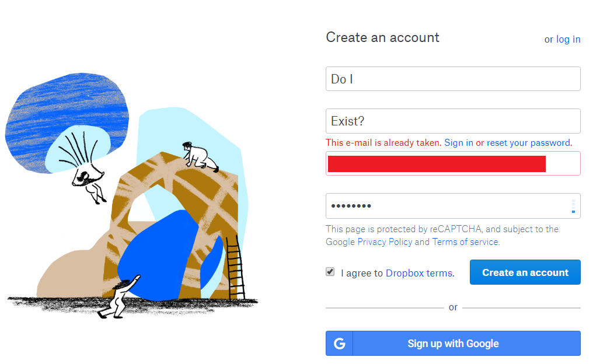The height and width of the screenshot is (364, 593).
Task: Choose Sign up with Google
Action: [x=453, y=343]
